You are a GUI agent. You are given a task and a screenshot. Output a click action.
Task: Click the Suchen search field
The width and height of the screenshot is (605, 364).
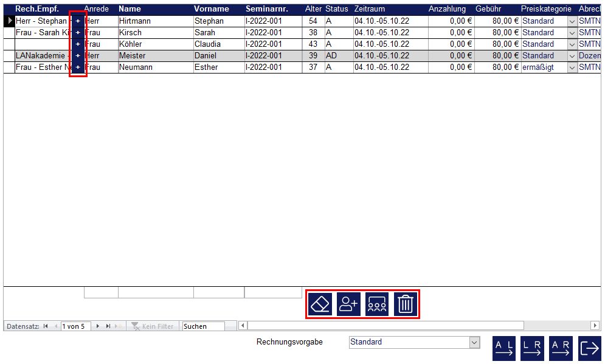click(x=203, y=326)
